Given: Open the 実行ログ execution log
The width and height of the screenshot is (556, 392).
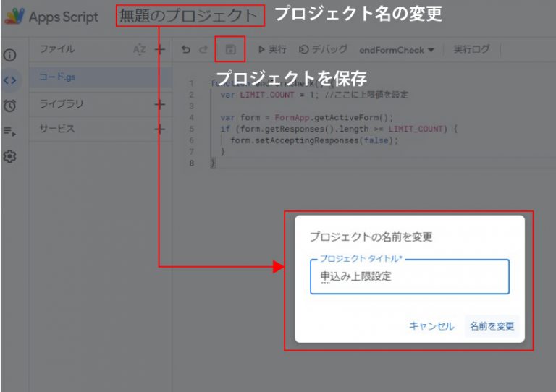Looking at the screenshot, I should (471, 49).
